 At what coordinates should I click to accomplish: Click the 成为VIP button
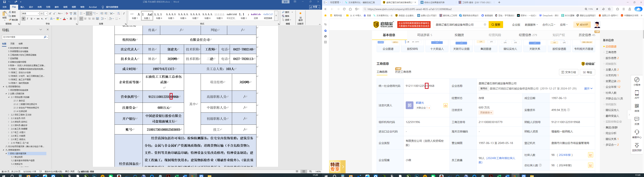582,24
